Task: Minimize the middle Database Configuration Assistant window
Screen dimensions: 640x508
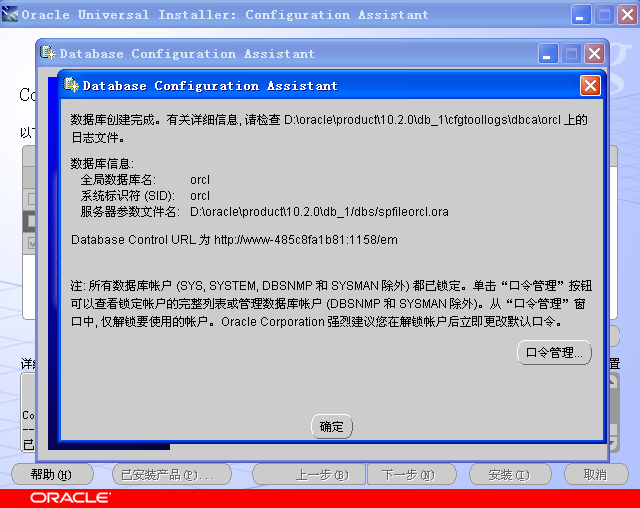Action: (548, 53)
